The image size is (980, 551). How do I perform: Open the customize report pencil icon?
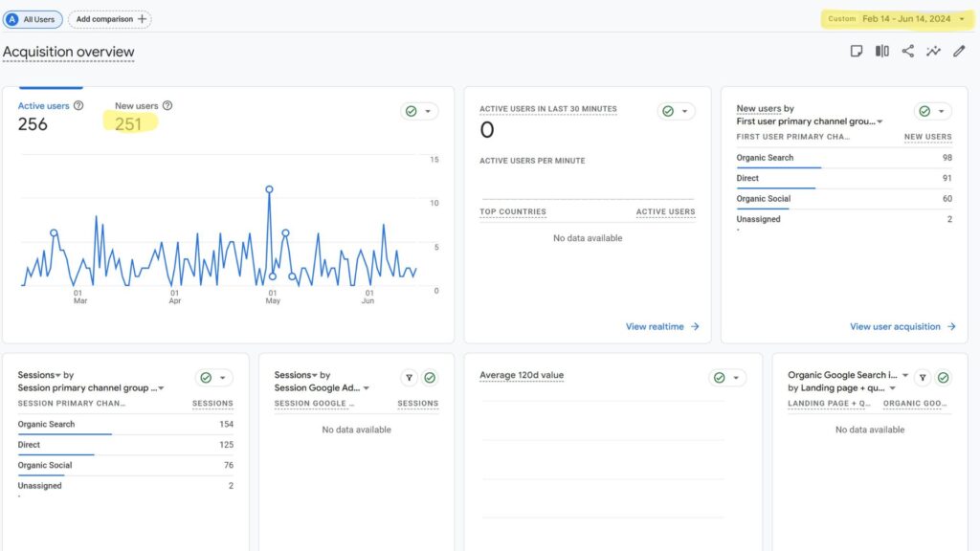click(x=959, y=52)
